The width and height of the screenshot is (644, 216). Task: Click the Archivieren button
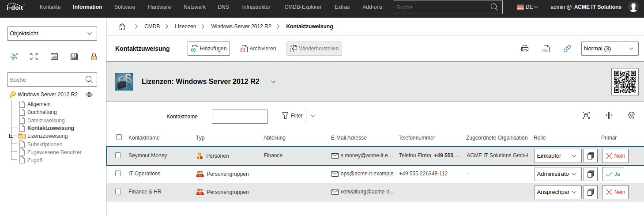258,49
